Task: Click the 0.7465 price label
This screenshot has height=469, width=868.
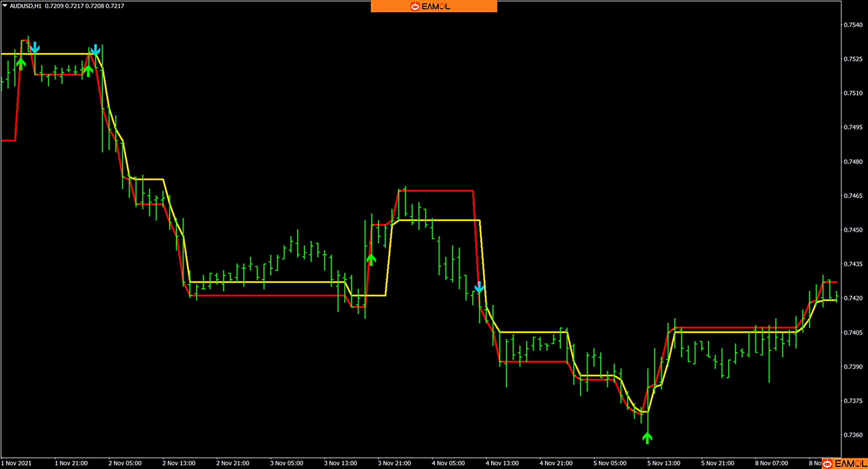Action: pyautogui.click(x=853, y=196)
